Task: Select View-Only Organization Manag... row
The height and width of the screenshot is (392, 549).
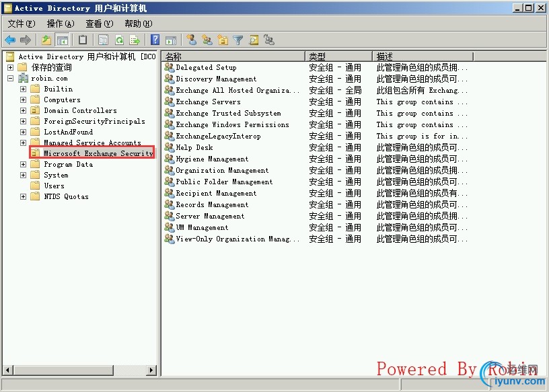Action: pos(237,239)
